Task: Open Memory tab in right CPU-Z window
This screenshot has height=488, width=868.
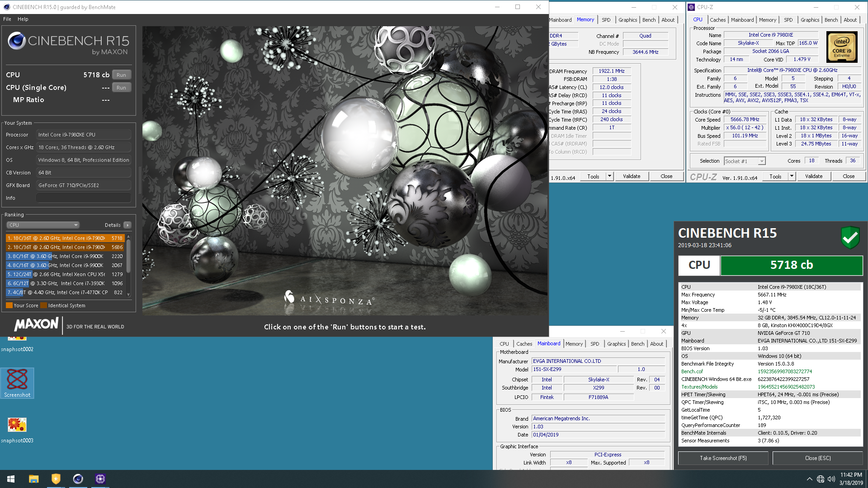Action: 768,20
